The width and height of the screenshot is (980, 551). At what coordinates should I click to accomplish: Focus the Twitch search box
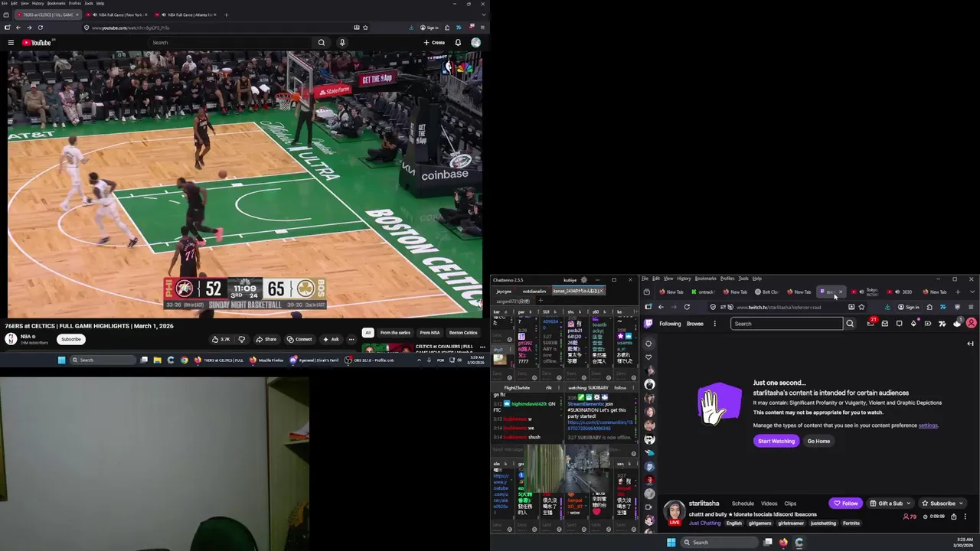tap(787, 324)
